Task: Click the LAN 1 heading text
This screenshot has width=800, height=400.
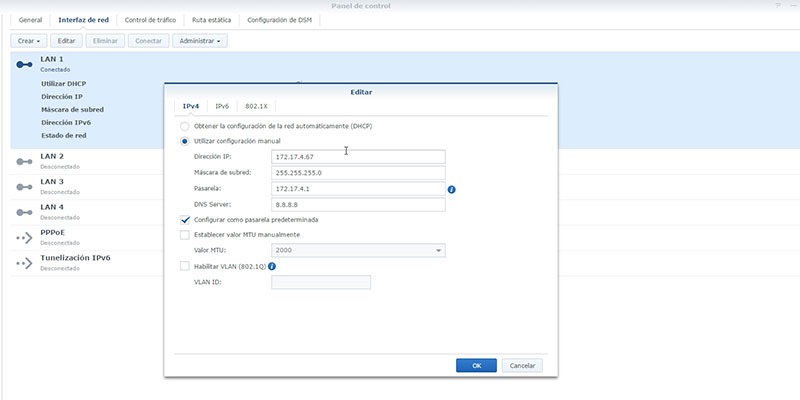Action: 52,59
